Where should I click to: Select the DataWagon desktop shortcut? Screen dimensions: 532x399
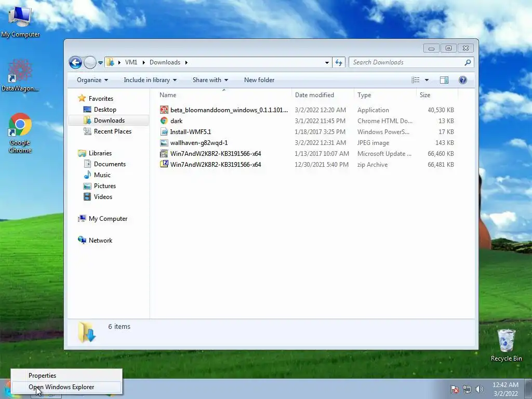click(20, 75)
